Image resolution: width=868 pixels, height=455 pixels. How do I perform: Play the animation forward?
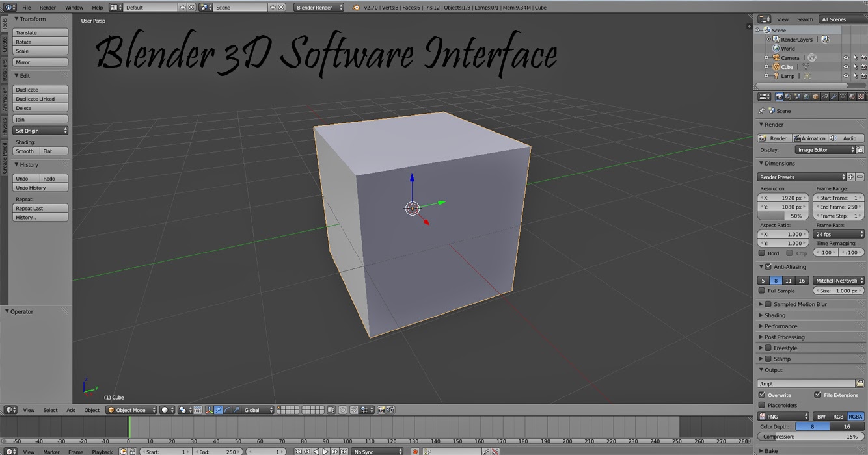(325, 452)
